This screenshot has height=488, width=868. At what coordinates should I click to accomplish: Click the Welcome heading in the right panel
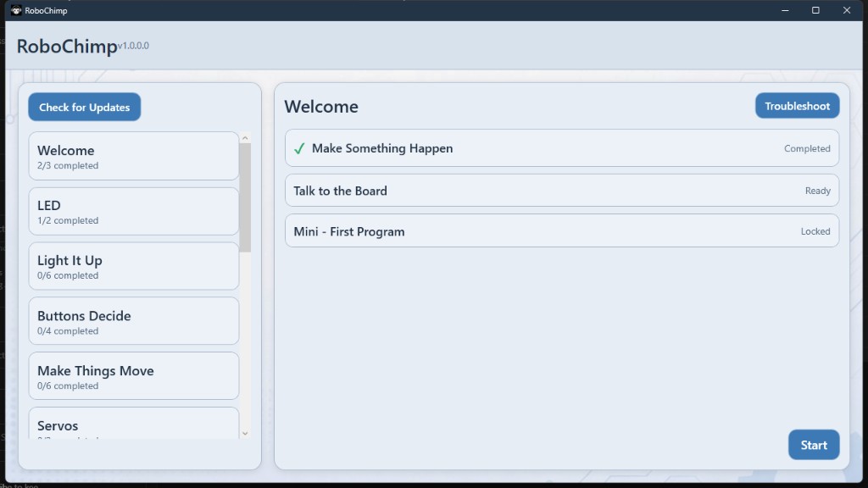coord(321,106)
